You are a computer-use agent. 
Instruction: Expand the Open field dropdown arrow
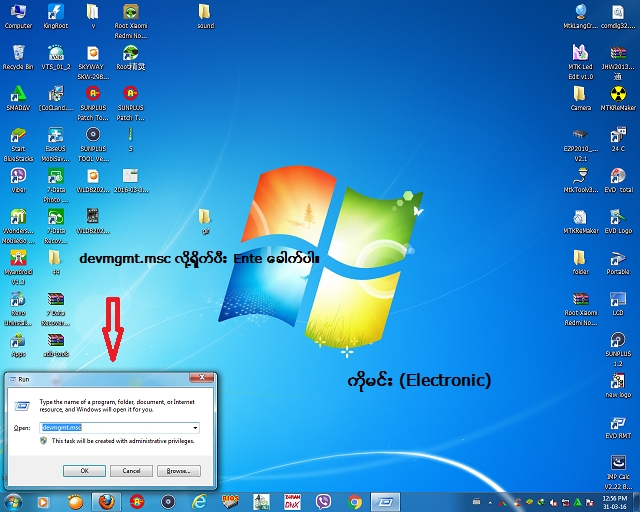(195, 427)
